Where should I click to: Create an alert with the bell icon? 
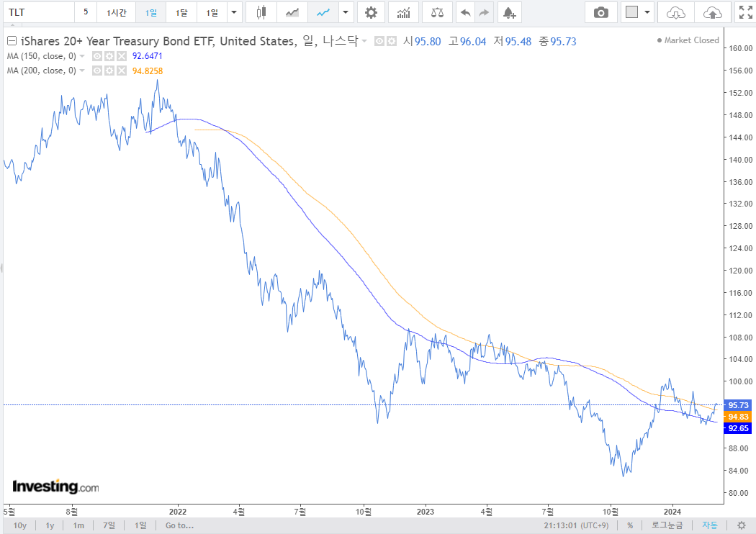point(510,12)
